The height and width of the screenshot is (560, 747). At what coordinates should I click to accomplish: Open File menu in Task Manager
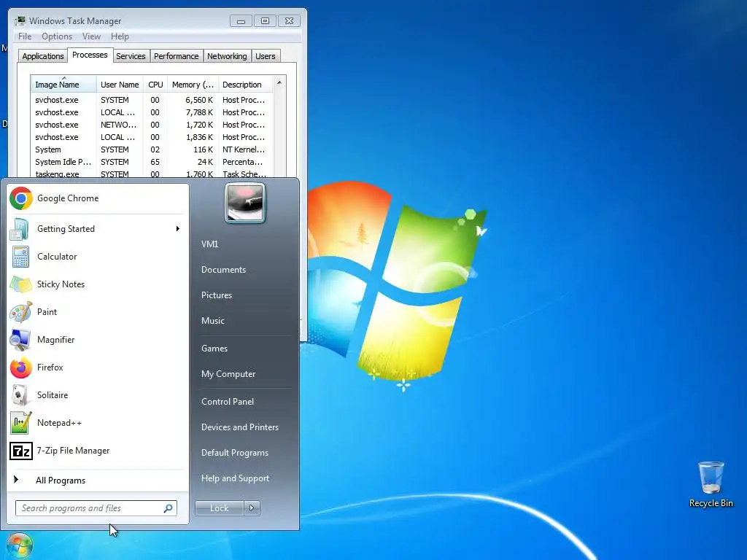25,36
